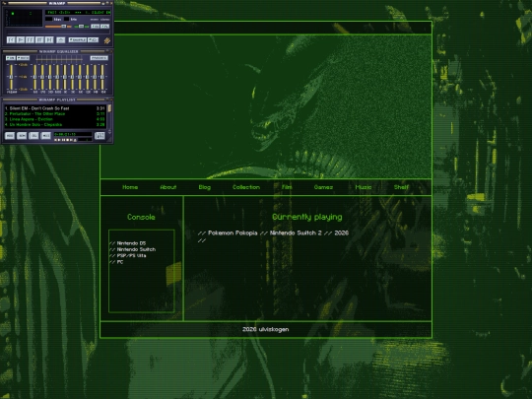Open the Collection nav link
532x399 pixels.
(x=246, y=187)
